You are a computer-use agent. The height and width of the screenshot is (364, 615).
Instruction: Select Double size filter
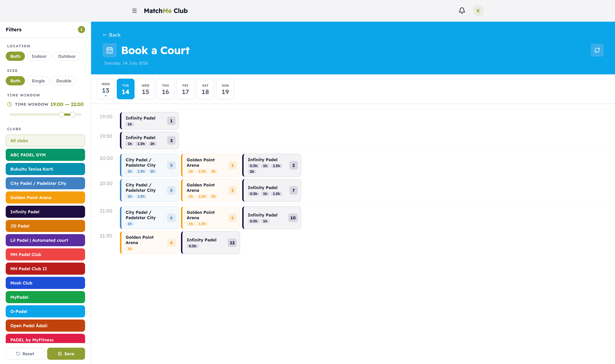click(64, 81)
